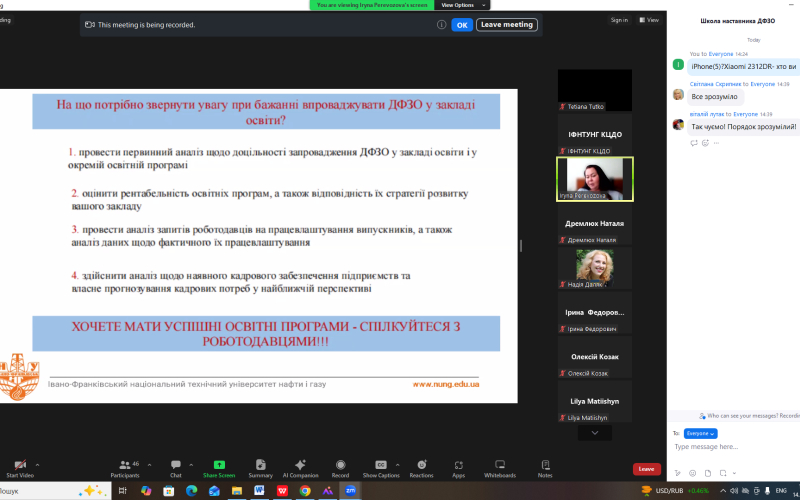Viewport: 800px width, 500px height.
Task: Open the Participants panel
Action: tap(125, 468)
